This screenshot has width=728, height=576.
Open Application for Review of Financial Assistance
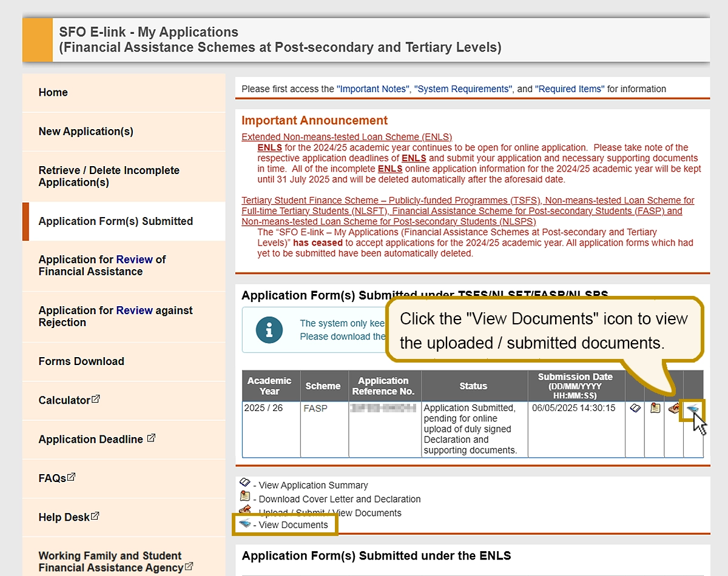click(x=102, y=266)
